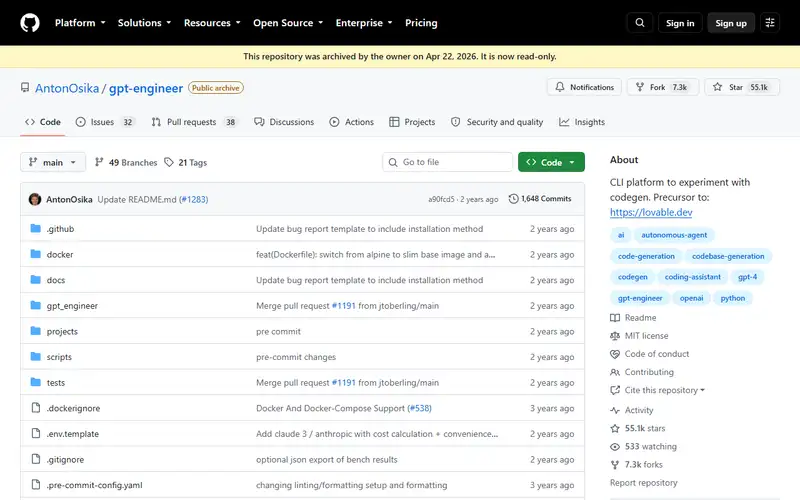The height and width of the screenshot is (500, 800).
Task: Switch to the Issues tab
Action: pyautogui.click(x=105, y=122)
